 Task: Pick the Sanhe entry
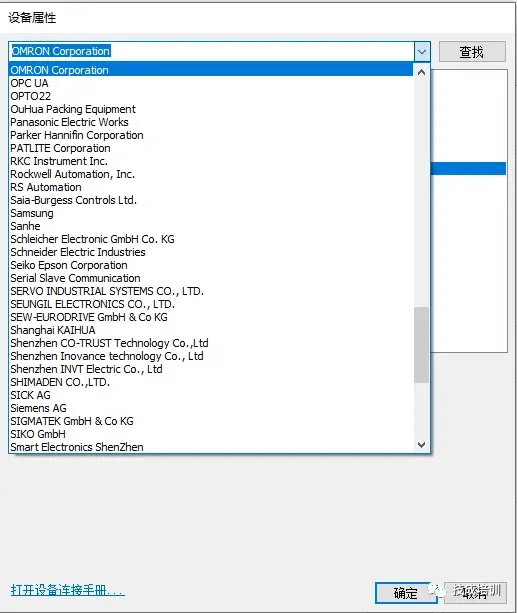pos(211,226)
